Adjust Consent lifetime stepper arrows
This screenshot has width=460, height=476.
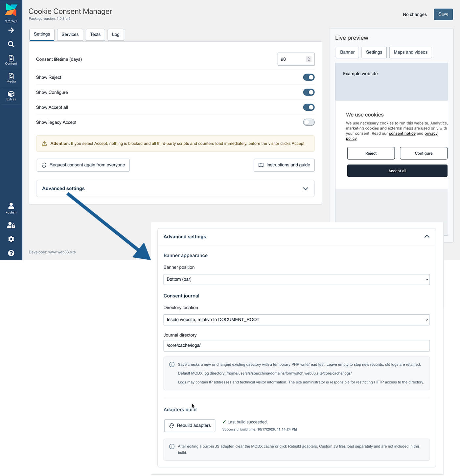[x=309, y=59]
